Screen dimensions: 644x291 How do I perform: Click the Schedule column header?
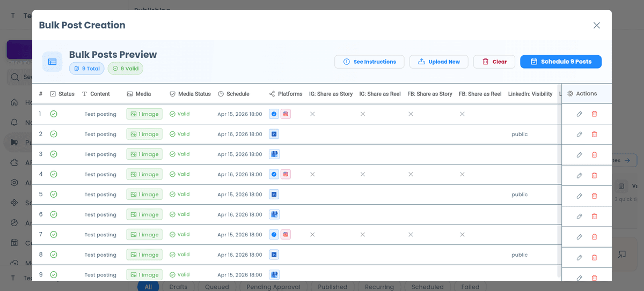(x=233, y=94)
